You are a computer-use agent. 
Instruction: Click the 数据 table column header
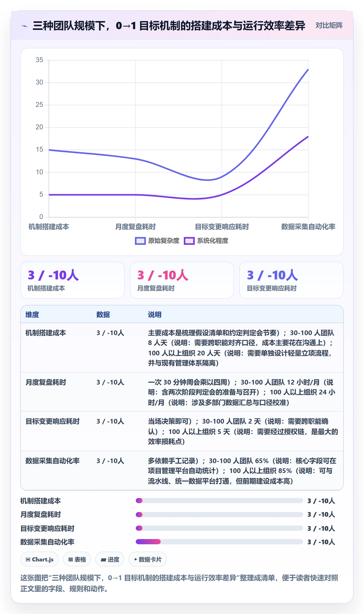(103, 315)
